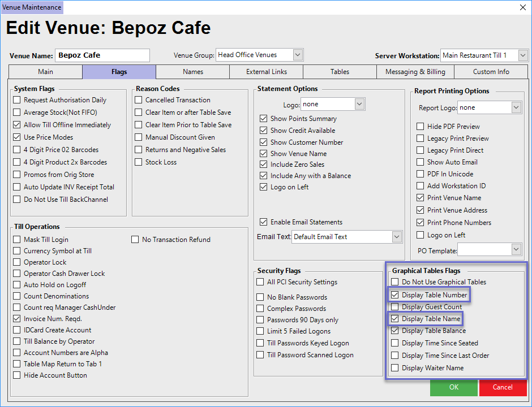Image resolution: width=532 pixels, height=407 pixels.
Task: Disable Display Table Balance checkbox
Action: [394, 331]
